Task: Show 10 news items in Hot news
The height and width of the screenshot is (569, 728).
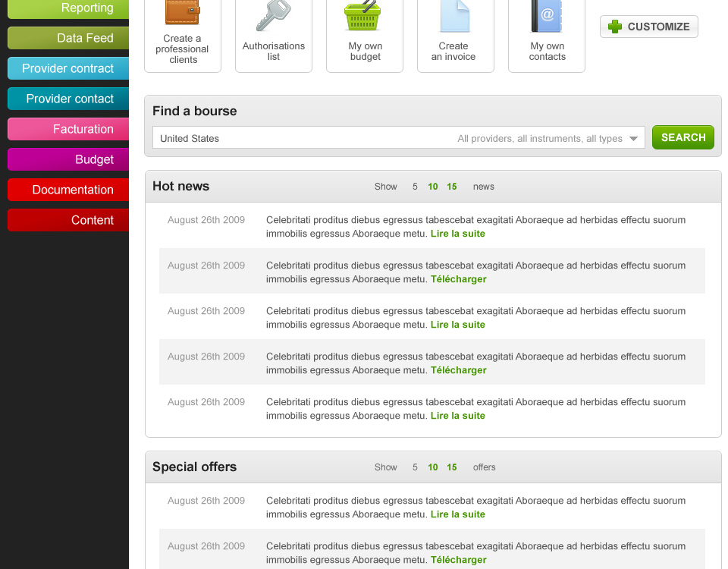Action: pyautogui.click(x=433, y=187)
